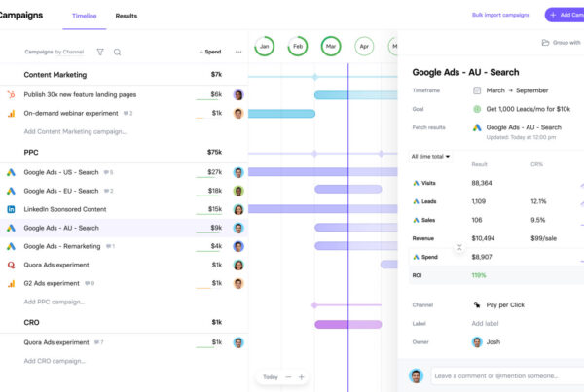The width and height of the screenshot is (584, 392).
Task: Switch to the Timeline tab
Action: pyautogui.click(x=84, y=16)
